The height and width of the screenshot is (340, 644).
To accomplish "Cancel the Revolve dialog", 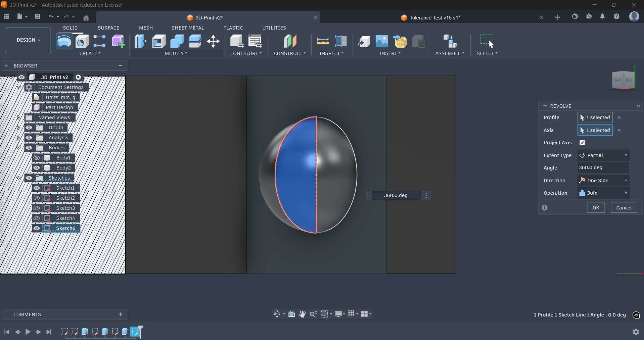I will point(624,208).
